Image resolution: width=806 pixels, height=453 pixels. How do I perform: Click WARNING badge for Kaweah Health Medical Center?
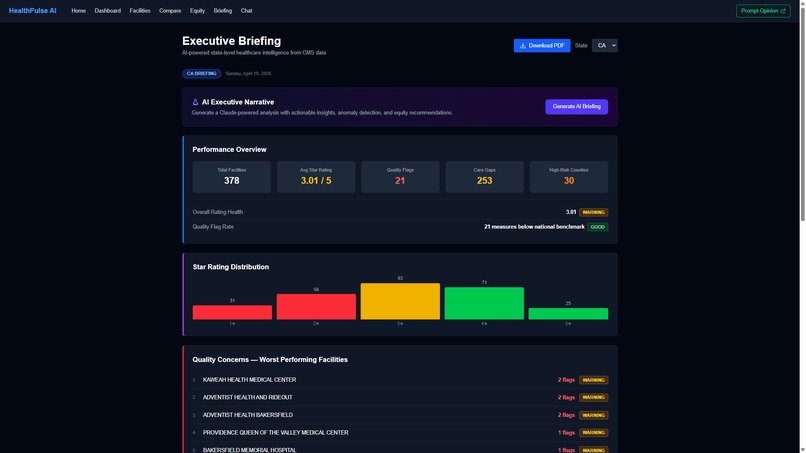pyautogui.click(x=593, y=380)
